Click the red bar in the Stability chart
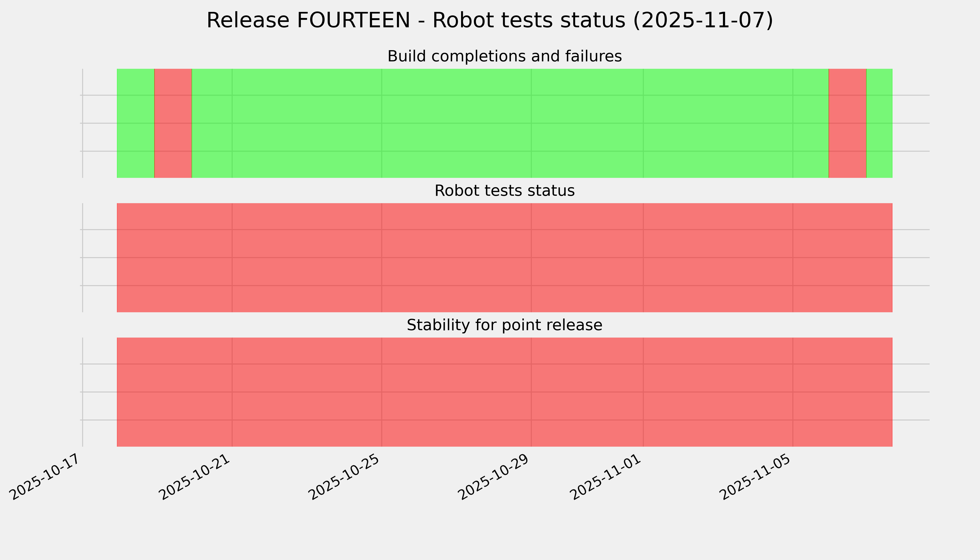Image resolution: width=980 pixels, height=560 pixels. click(504, 392)
